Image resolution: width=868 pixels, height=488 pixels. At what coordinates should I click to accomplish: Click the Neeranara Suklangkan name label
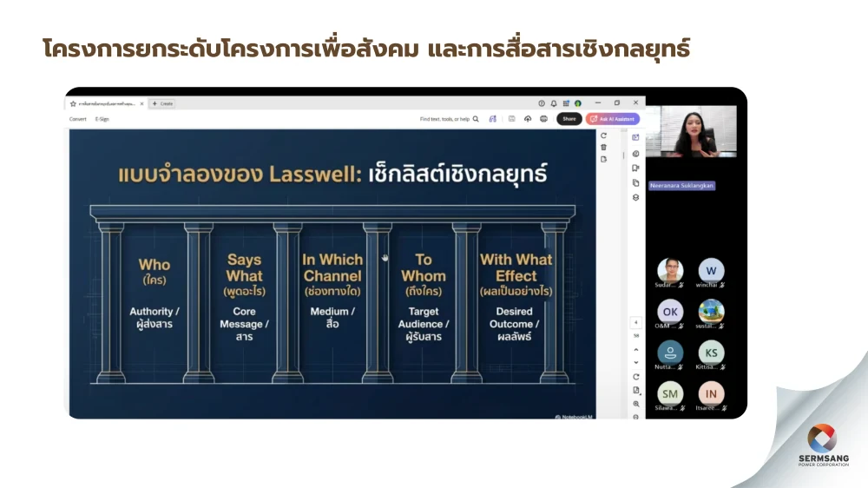coord(681,186)
